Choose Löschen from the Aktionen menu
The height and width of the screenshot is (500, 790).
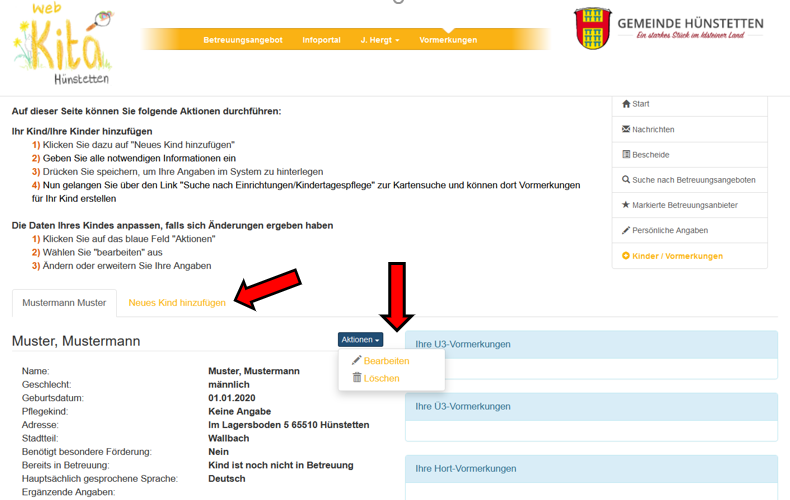tap(381, 378)
